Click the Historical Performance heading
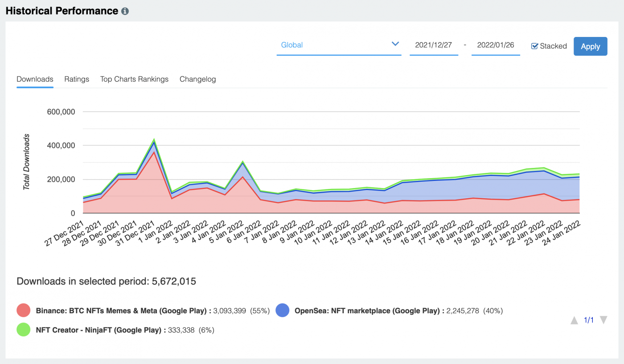The image size is (624, 364). point(62,11)
